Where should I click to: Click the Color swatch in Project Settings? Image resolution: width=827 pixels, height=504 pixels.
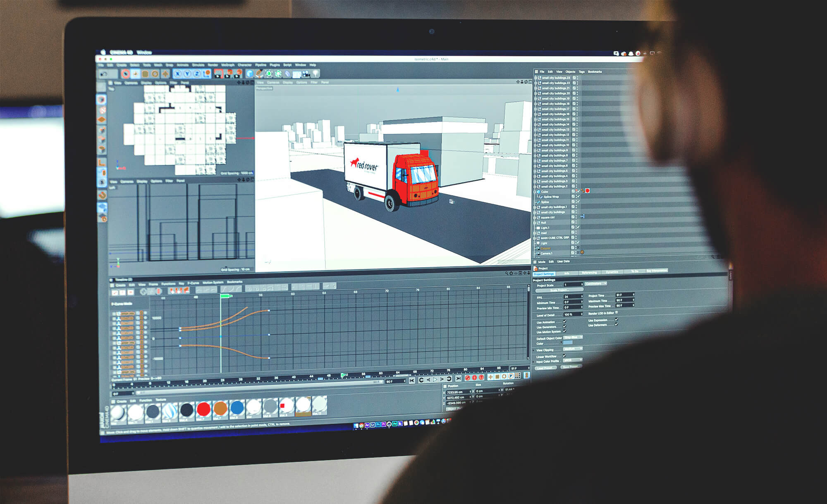pos(568,342)
